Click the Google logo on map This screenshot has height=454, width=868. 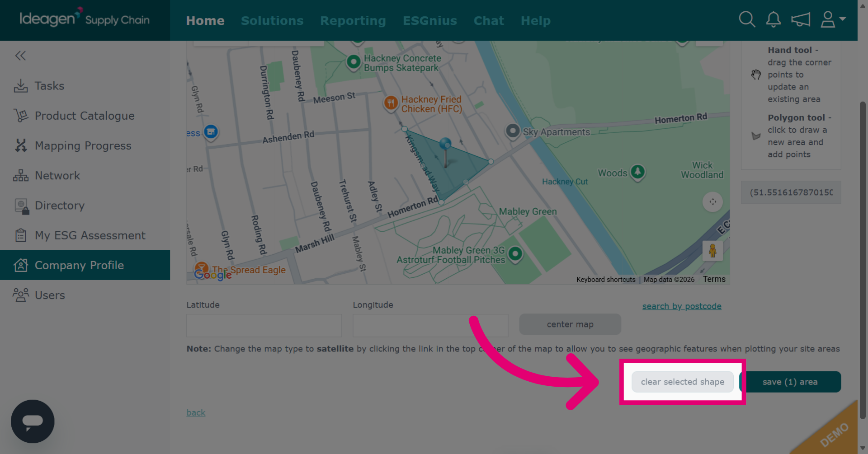click(x=212, y=274)
